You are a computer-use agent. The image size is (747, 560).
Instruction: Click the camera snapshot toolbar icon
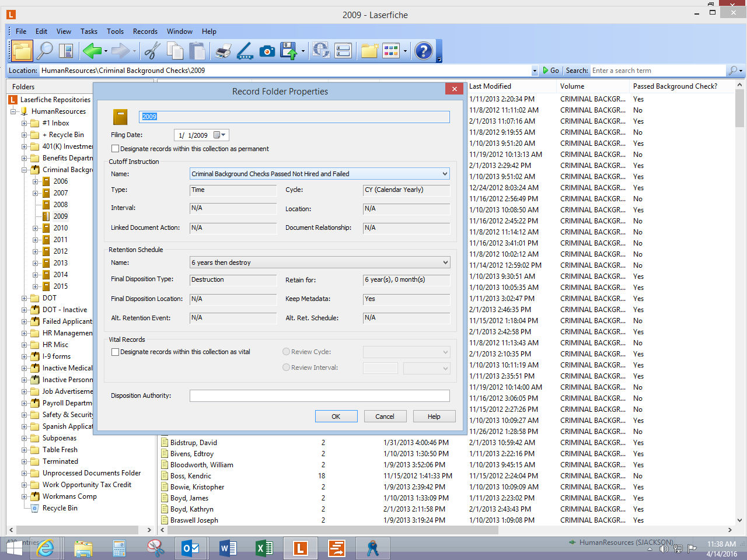[267, 51]
